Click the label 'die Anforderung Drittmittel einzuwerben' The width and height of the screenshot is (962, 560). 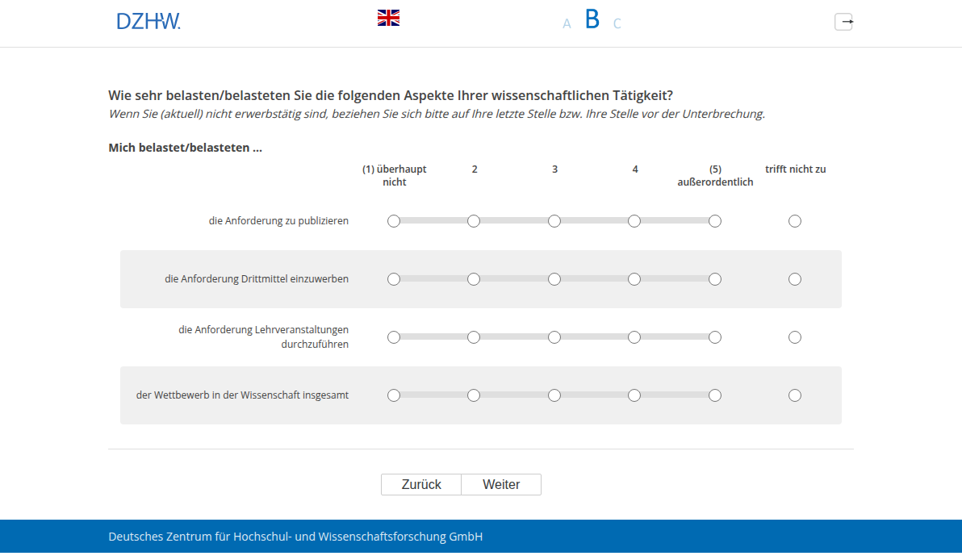pos(257,279)
